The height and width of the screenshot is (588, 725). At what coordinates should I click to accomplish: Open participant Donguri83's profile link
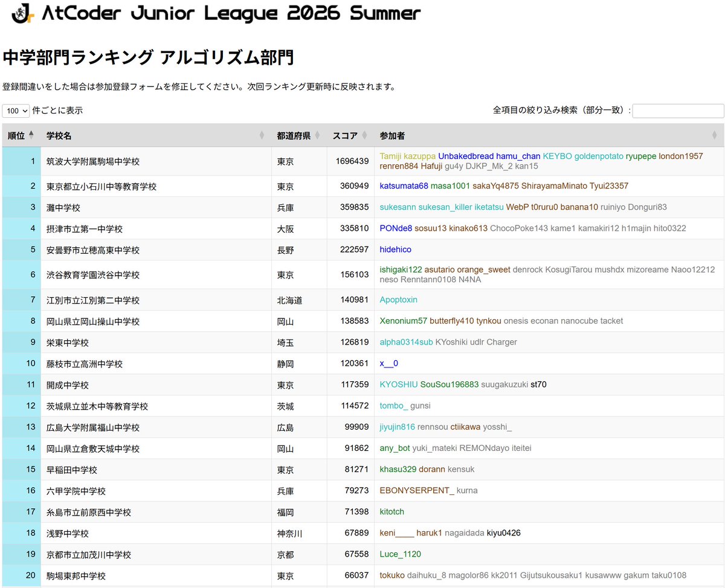point(647,207)
